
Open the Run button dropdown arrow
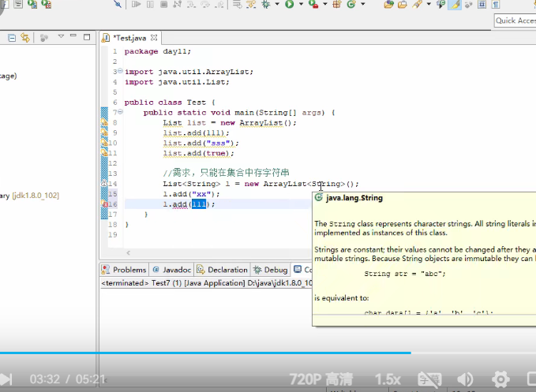coord(301,5)
